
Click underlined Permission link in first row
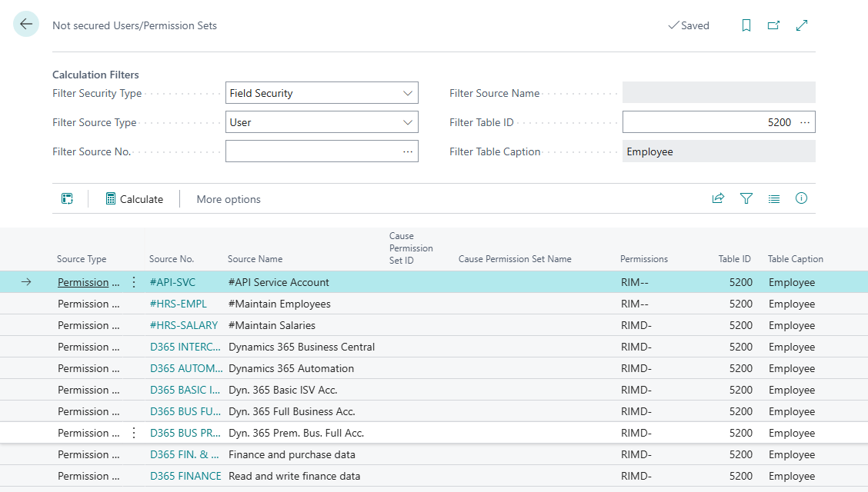[83, 282]
